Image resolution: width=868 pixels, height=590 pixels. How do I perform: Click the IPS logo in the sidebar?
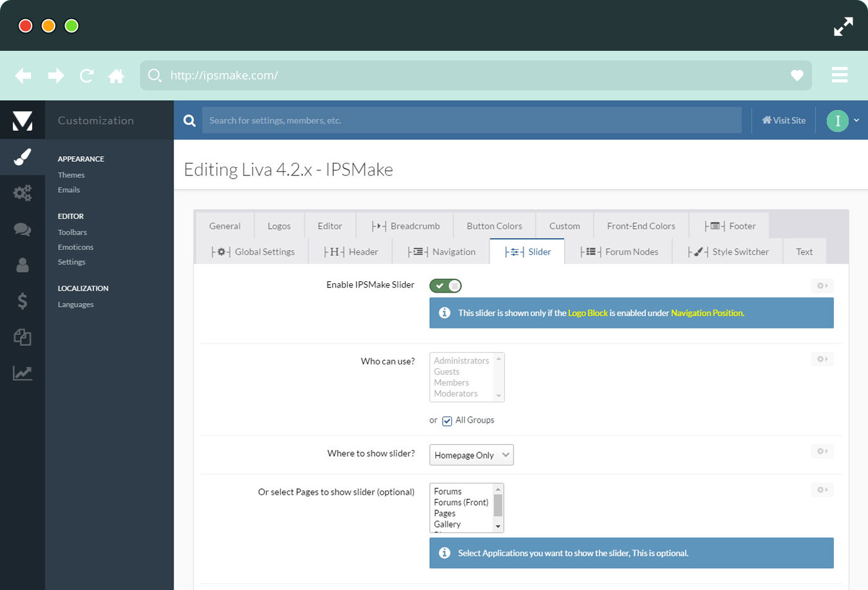22,120
